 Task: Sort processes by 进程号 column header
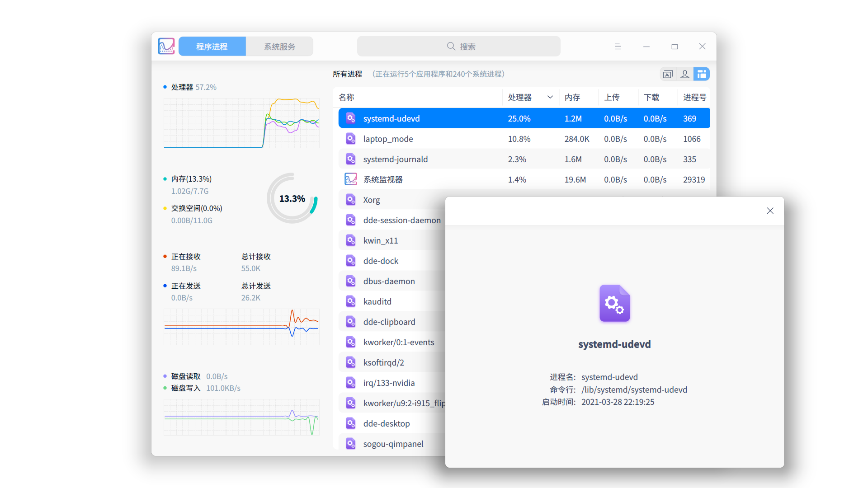click(694, 97)
